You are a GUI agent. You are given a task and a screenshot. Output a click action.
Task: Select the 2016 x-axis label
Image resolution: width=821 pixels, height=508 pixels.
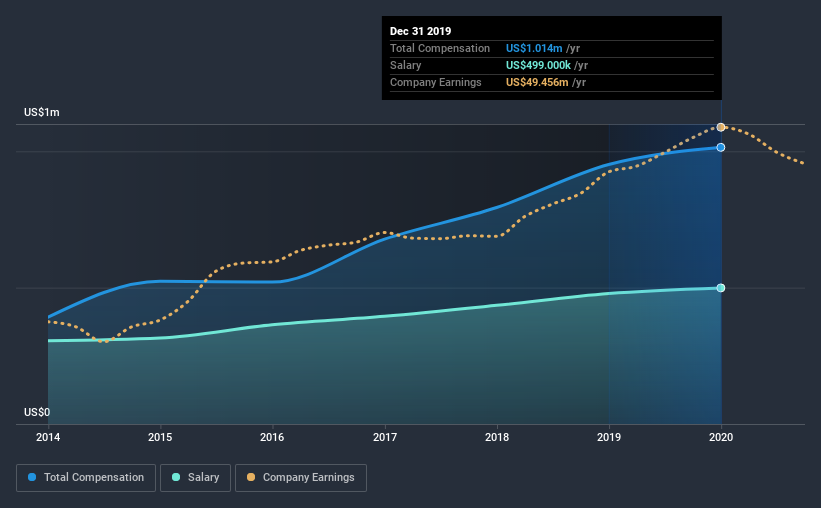pyautogui.click(x=272, y=437)
